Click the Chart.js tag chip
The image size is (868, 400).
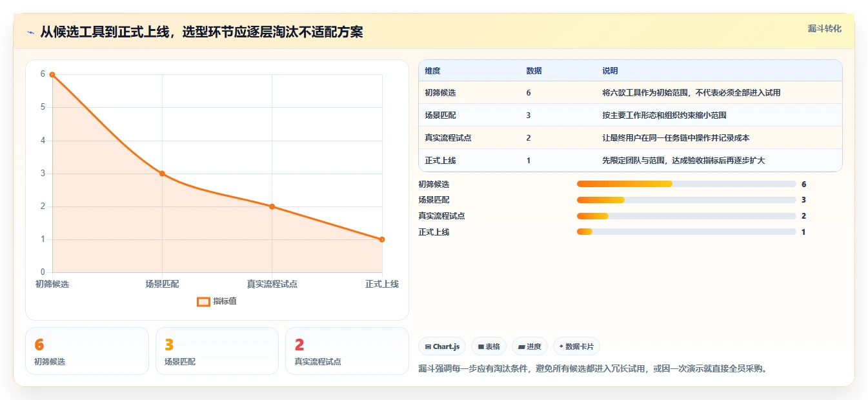pyautogui.click(x=442, y=346)
